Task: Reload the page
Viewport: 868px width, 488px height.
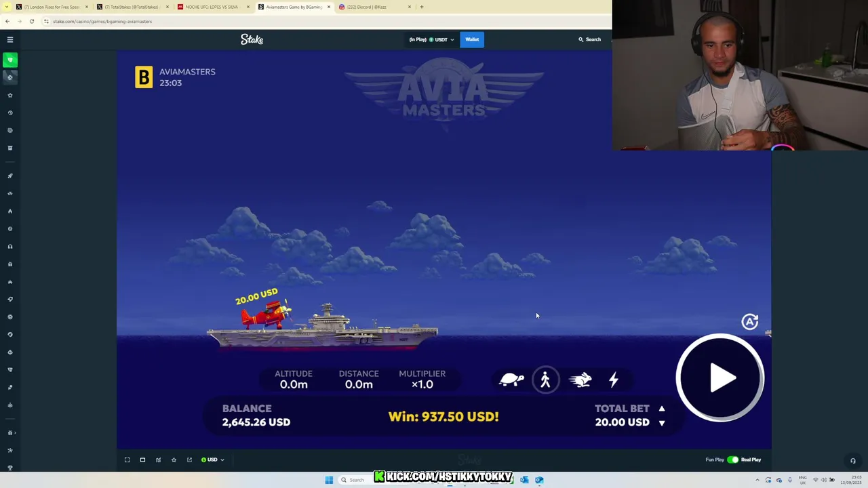Action: [31, 21]
